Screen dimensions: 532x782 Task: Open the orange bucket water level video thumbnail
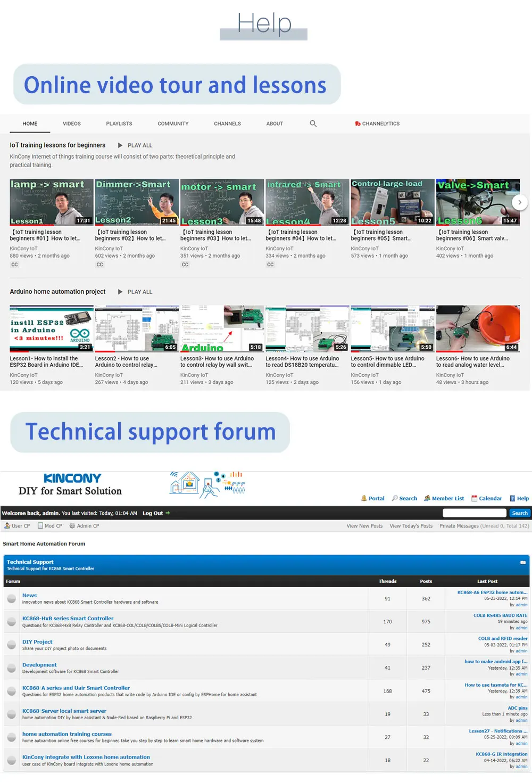(478, 329)
